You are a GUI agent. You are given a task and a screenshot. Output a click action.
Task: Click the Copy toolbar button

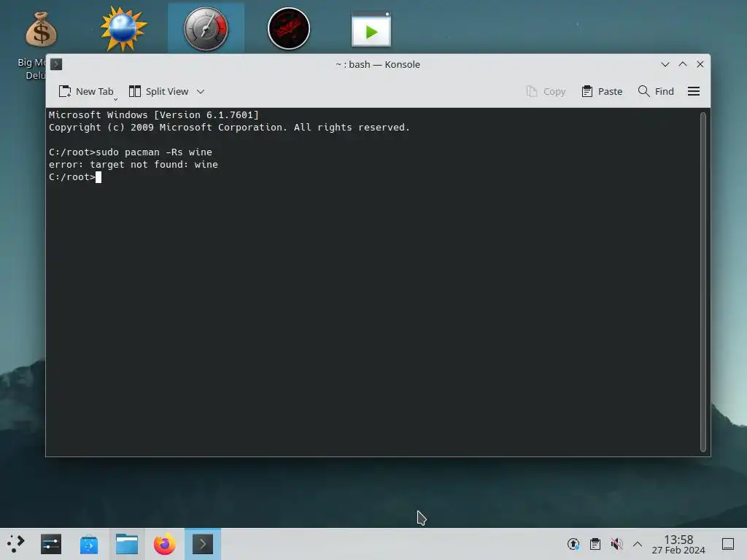[546, 91]
